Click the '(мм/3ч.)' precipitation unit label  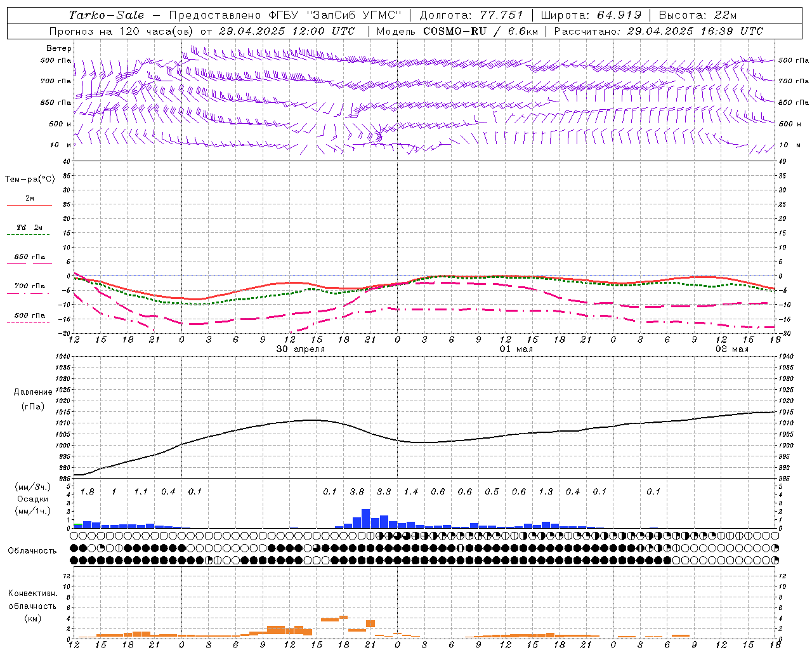[32, 487]
